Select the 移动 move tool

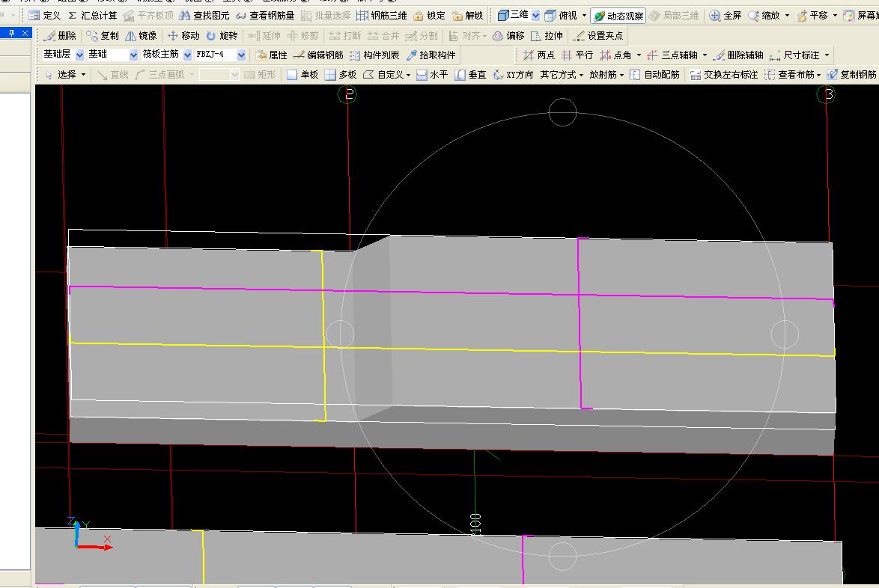click(x=183, y=36)
